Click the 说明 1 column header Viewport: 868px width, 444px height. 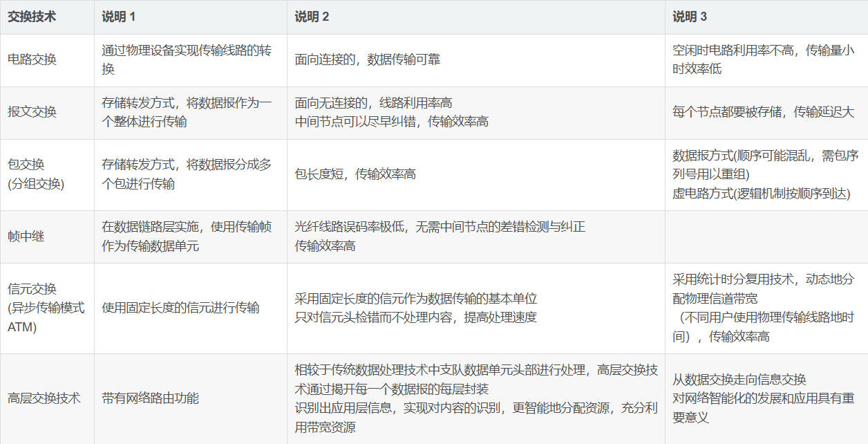[120, 17]
